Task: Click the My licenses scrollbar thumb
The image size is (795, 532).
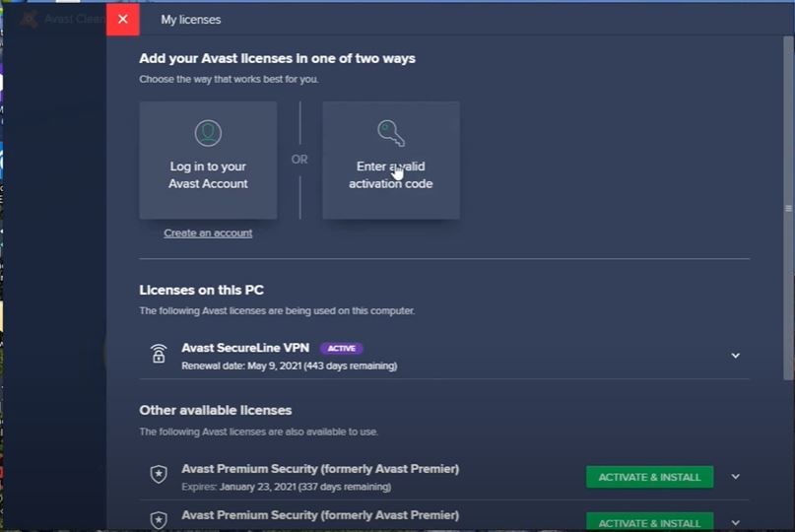Action: (788, 208)
